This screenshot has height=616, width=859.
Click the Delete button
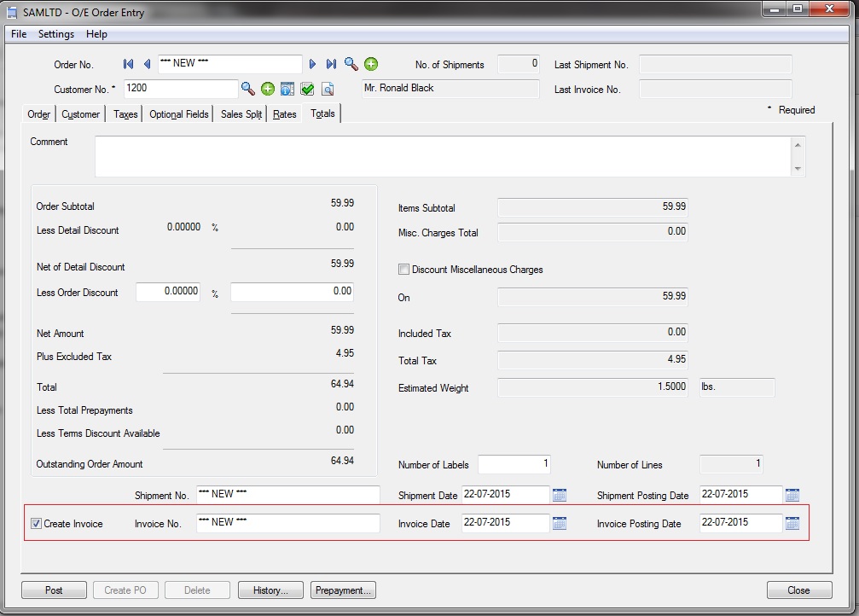click(197, 590)
